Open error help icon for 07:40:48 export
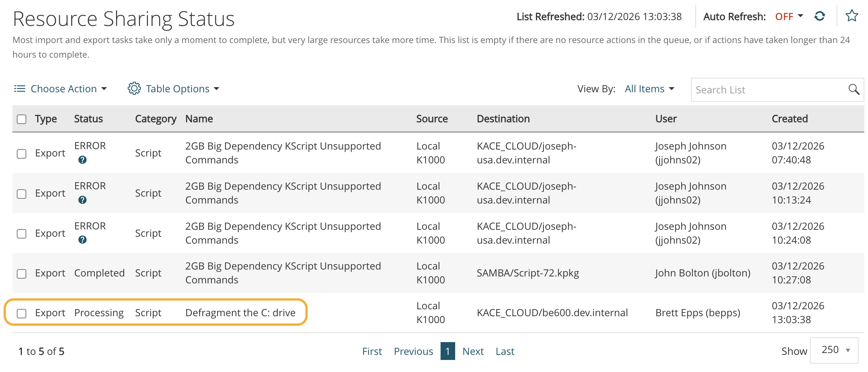 pos(82,160)
